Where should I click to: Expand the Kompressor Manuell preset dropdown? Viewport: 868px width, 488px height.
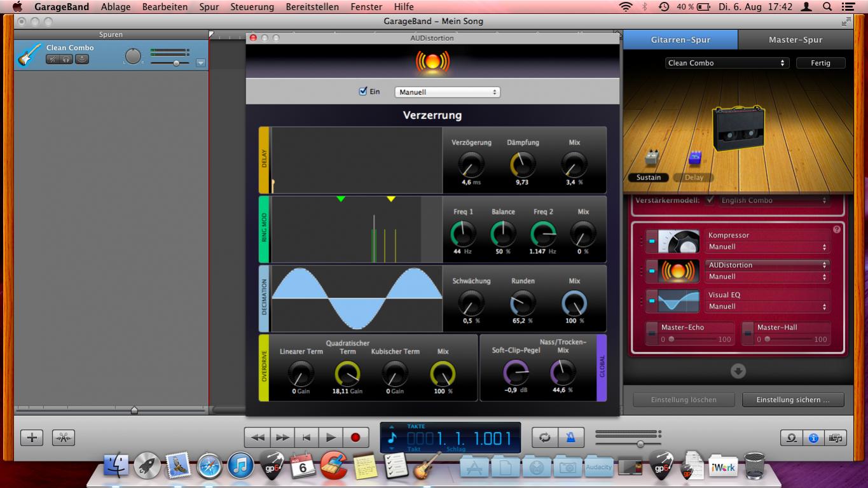tap(767, 247)
